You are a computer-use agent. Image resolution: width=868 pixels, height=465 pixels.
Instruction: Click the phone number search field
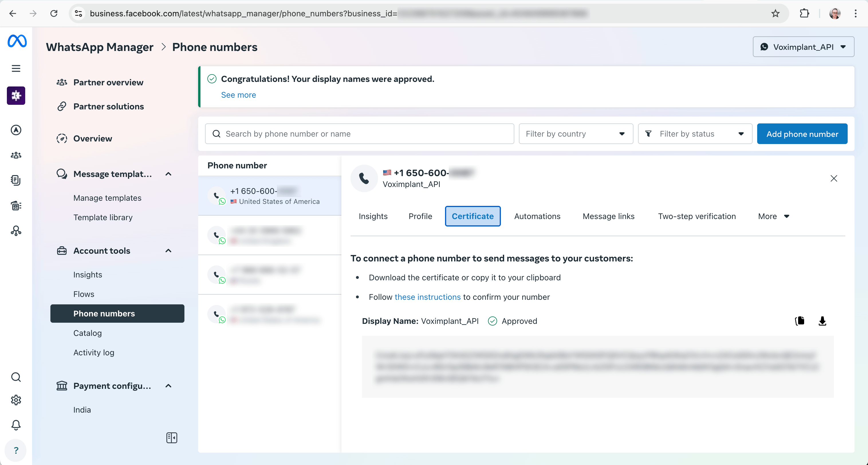click(x=359, y=134)
